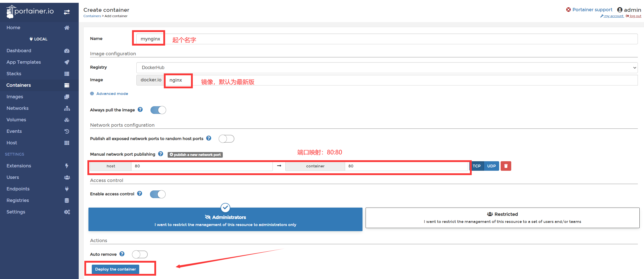
Task: Click the Containers server icon
Action: pyautogui.click(x=67, y=85)
